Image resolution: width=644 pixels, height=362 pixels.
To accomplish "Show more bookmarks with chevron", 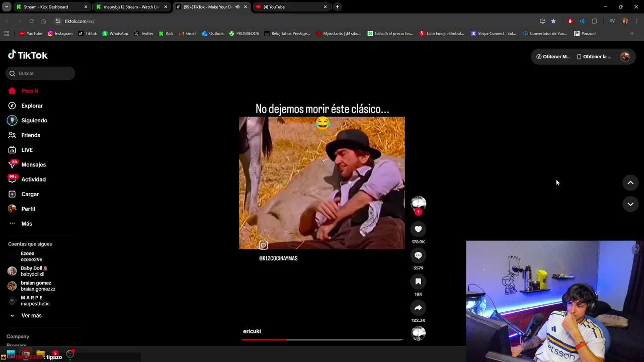I will [x=632, y=34].
